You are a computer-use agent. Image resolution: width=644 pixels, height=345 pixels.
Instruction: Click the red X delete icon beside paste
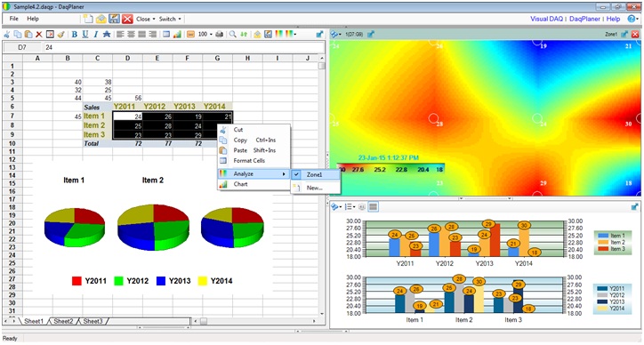click(x=39, y=35)
